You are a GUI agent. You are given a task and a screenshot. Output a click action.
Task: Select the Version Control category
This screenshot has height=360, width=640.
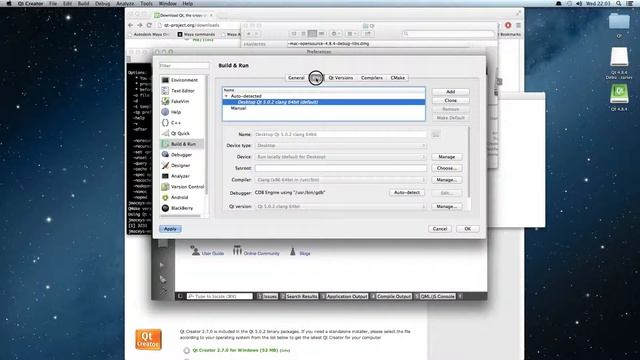pyautogui.click(x=183, y=187)
